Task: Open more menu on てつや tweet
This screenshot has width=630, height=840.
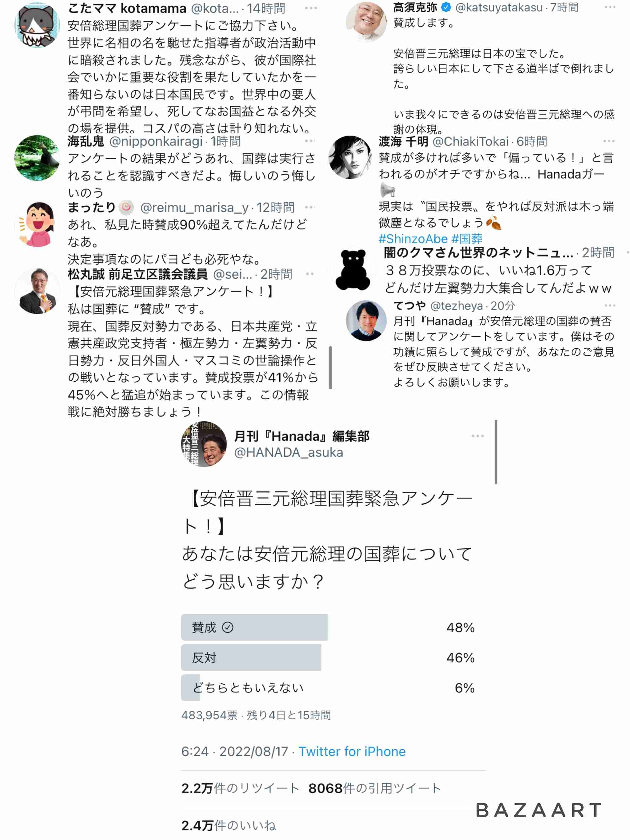Action: 609,305
